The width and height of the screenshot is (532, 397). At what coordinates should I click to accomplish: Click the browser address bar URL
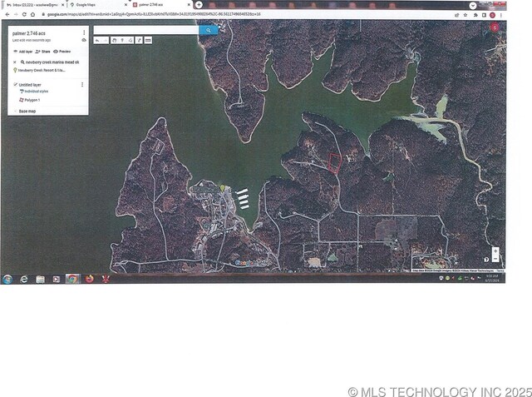[x=154, y=14]
